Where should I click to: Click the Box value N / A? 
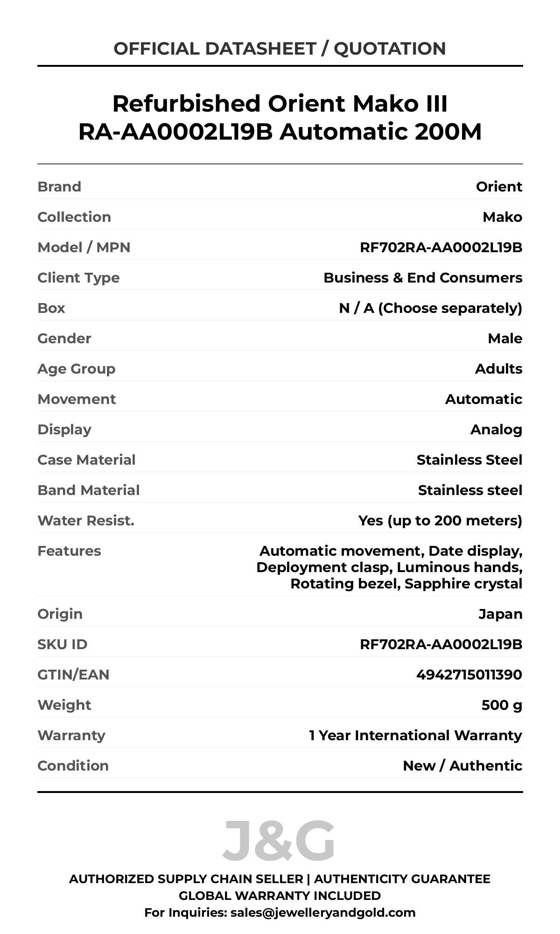(x=430, y=308)
